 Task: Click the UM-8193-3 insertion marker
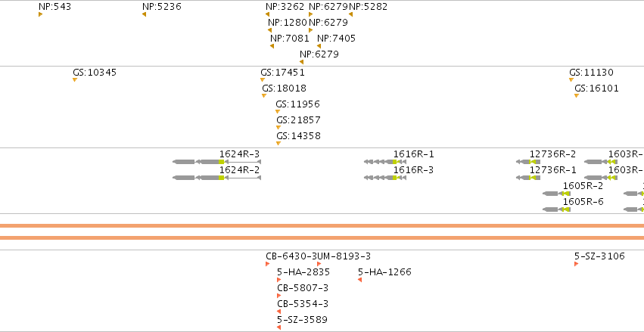pyautogui.click(x=319, y=264)
